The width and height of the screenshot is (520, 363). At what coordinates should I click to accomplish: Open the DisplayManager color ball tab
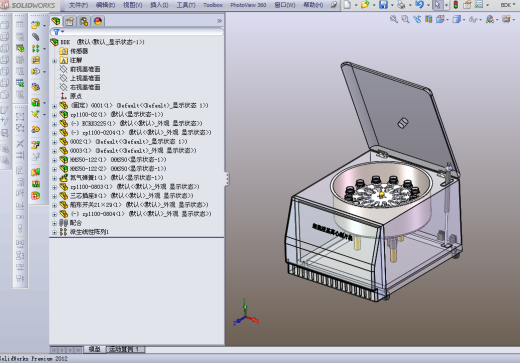(x=98, y=21)
